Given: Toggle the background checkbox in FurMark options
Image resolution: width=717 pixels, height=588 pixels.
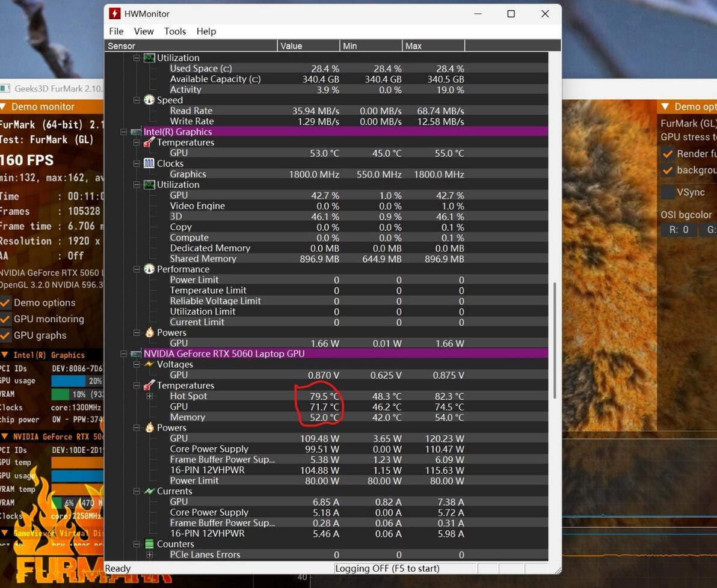Looking at the screenshot, I should click(668, 170).
